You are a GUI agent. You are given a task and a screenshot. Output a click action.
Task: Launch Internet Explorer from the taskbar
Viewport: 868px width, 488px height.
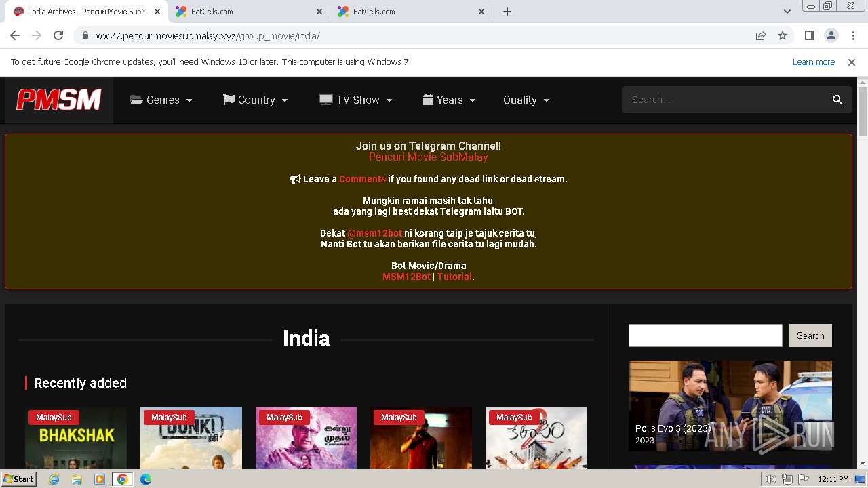54,479
